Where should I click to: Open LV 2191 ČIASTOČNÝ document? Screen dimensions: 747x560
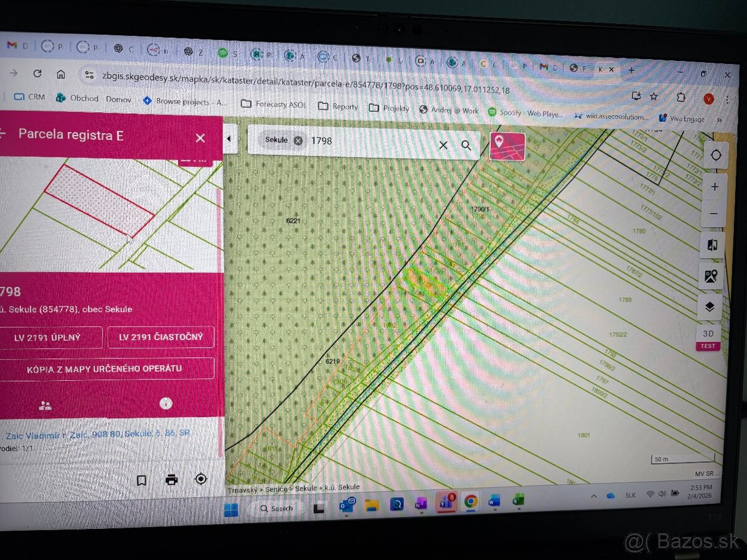click(161, 337)
